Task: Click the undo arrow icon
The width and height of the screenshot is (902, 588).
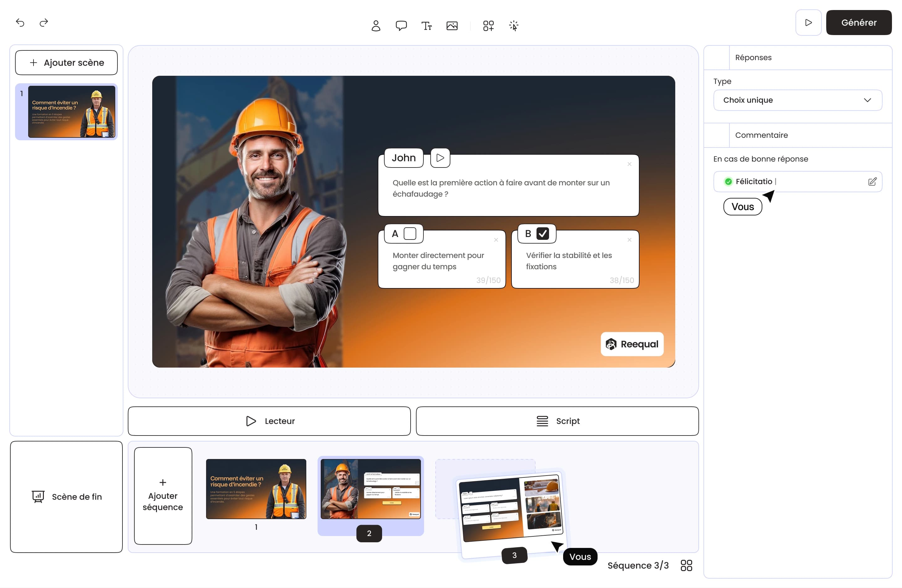Action: (20, 23)
